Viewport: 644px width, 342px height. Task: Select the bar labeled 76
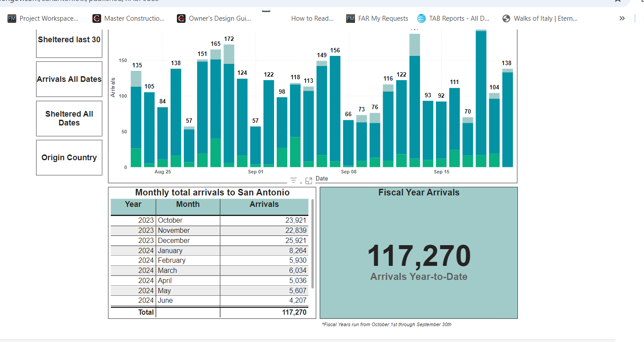click(x=375, y=140)
